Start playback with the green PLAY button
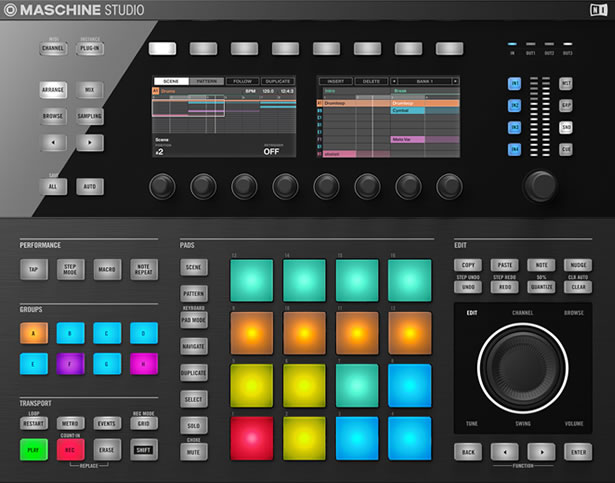Viewport: 615px width, 483px height. 34,450
